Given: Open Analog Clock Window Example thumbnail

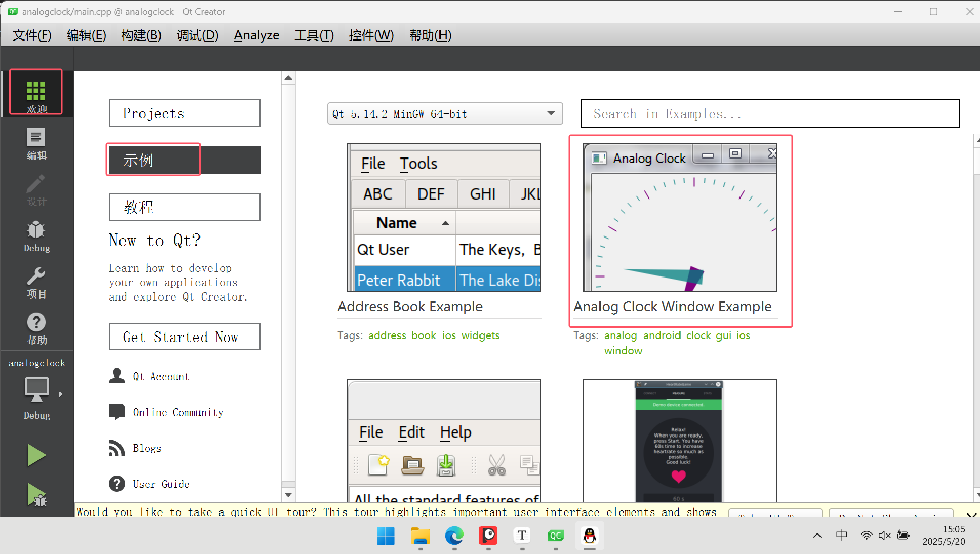Looking at the screenshot, I should click(x=680, y=217).
